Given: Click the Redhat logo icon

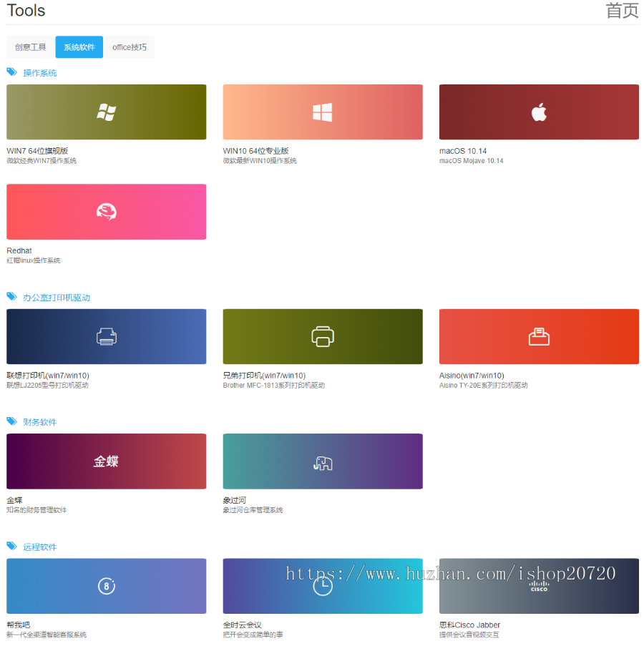Looking at the screenshot, I should pos(107,212).
